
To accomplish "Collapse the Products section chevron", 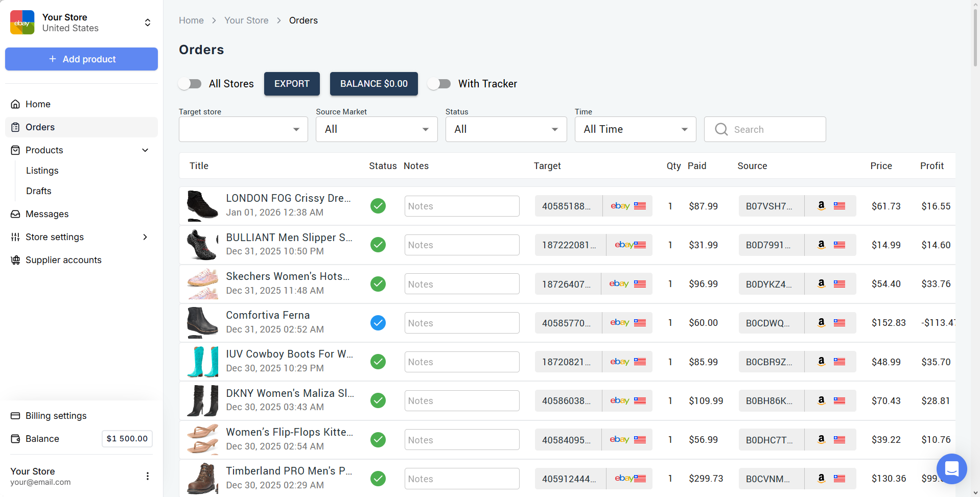I will coord(145,150).
